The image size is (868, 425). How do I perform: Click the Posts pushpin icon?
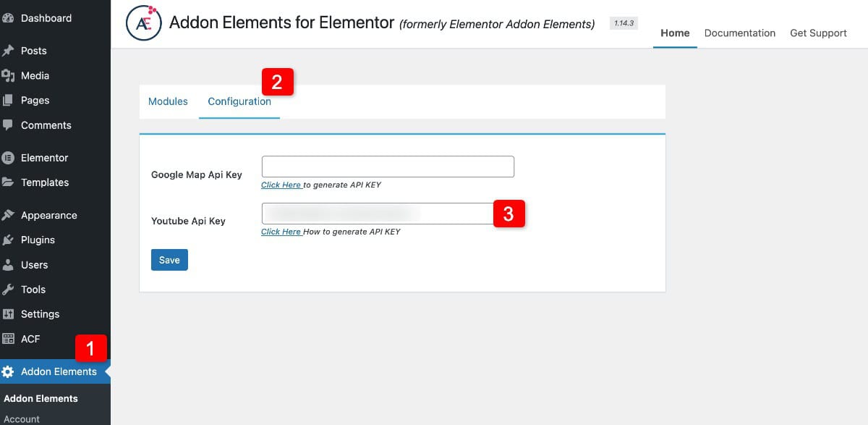pos(8,51)
